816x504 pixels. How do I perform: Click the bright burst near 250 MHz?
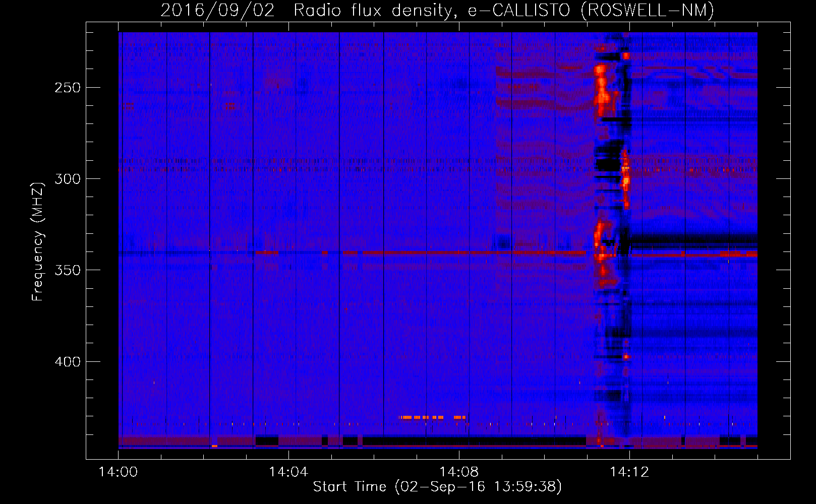pyautogui.click(x=601, y=91)
